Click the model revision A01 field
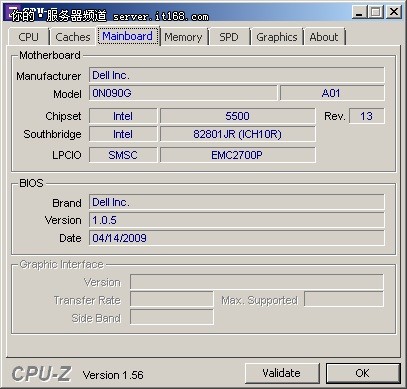The image size is (407, 389). (332, 93)
